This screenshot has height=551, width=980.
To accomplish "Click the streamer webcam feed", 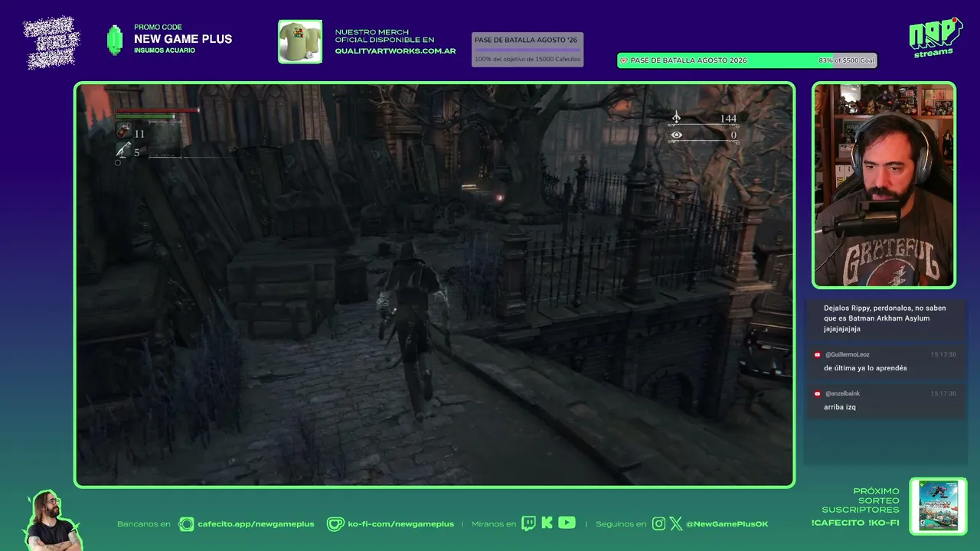I will click(884, 185).
